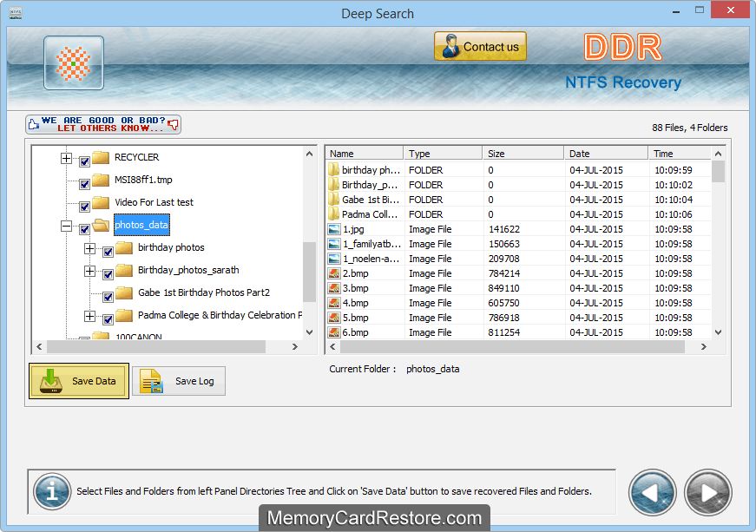
Task: Collapse the photos_data folder node
Action: [66, 226]
